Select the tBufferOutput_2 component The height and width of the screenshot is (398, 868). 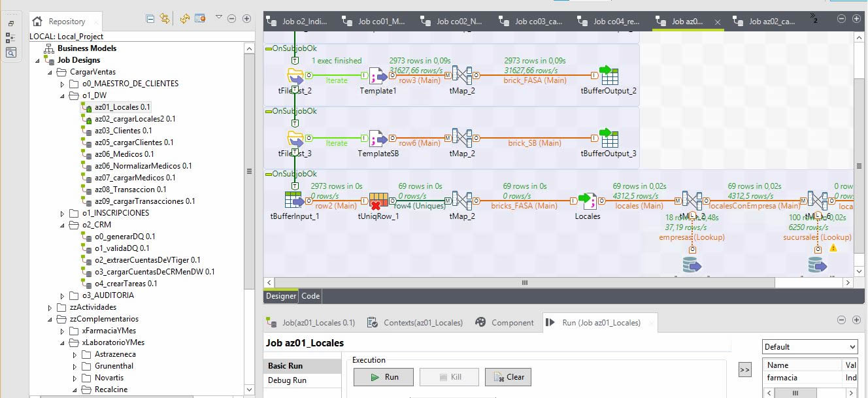[x=609, y=76]
